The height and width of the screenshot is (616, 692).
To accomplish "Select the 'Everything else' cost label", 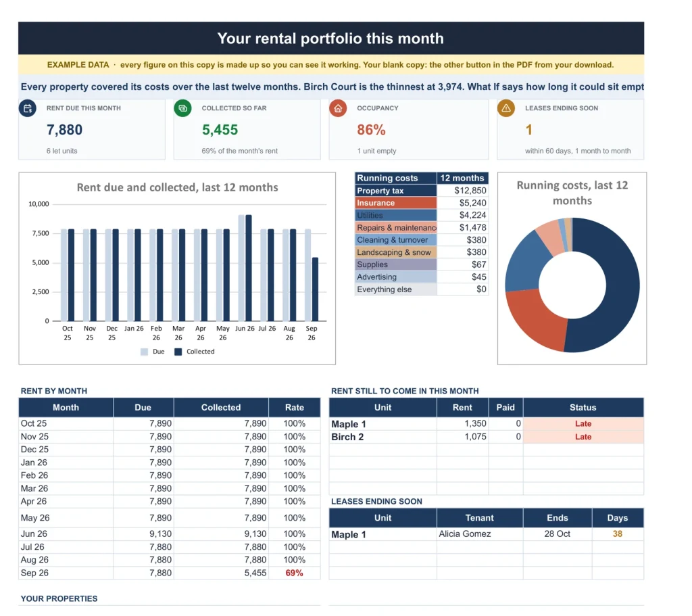I will 396,289.
